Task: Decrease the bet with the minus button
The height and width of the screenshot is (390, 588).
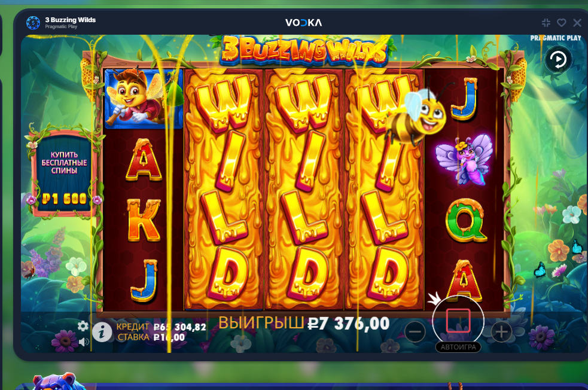Action: point(415,332)
